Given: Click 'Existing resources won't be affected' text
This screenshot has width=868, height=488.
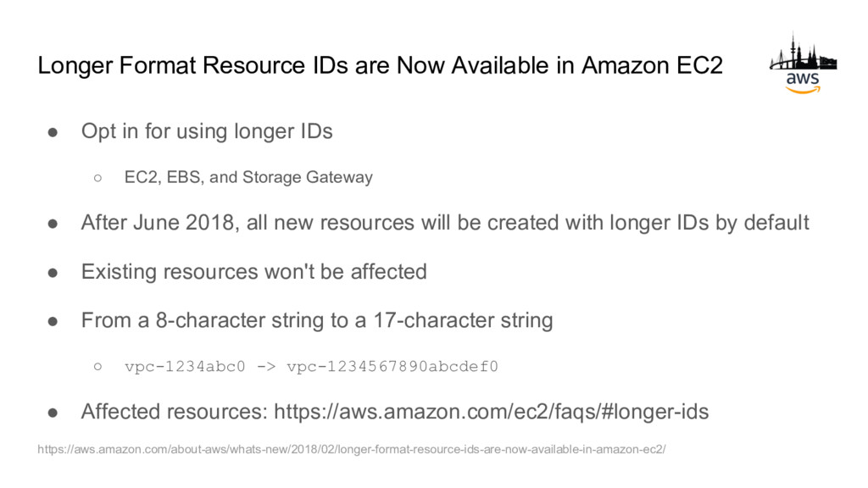Looking at the screenshot, I should pos(254,272).
